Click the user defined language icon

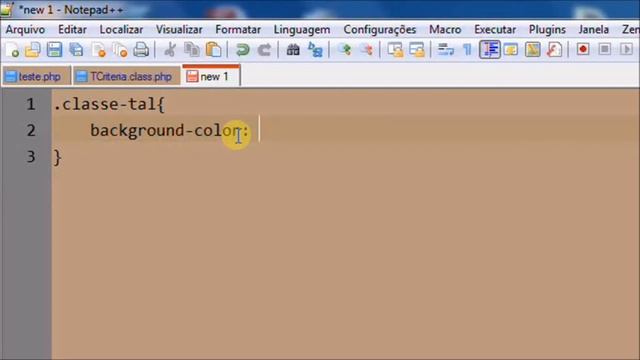(x=511, y=50)
